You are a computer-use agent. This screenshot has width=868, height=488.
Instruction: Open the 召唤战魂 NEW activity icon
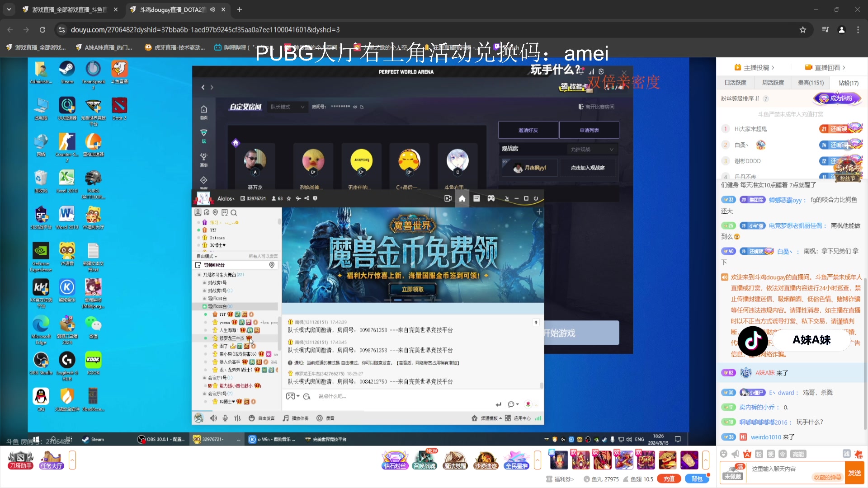(x=425, y=460)
